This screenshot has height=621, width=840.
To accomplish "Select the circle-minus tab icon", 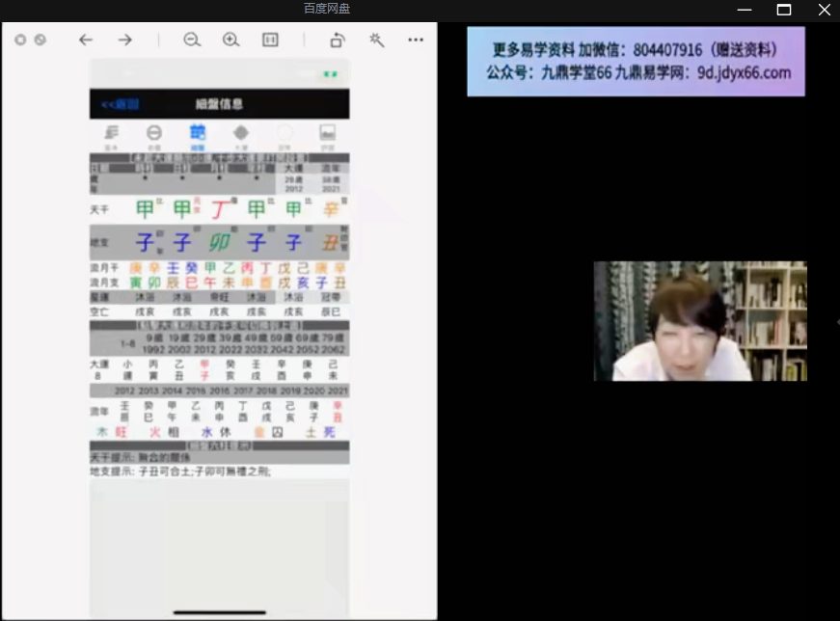I will coord(154,137).
